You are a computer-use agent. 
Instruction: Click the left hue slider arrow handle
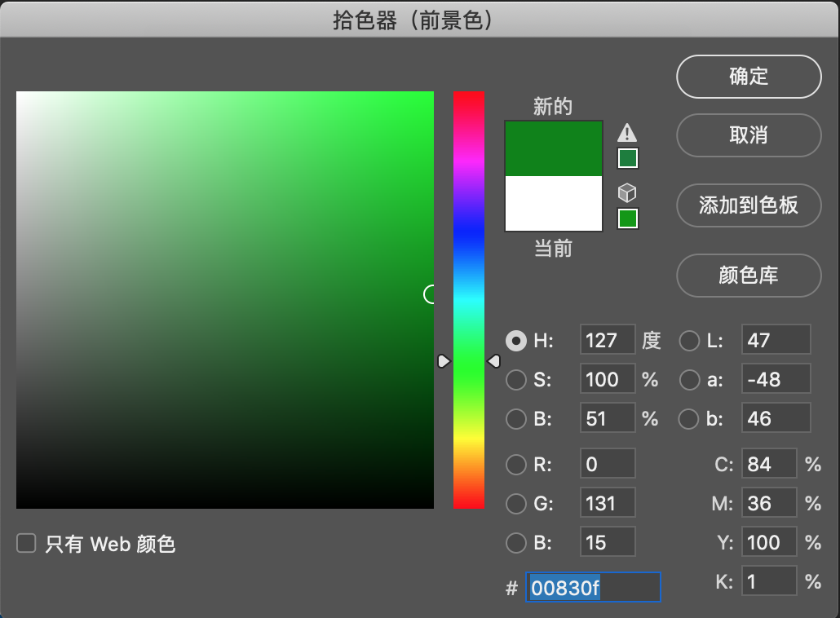(x=444, y=361)
